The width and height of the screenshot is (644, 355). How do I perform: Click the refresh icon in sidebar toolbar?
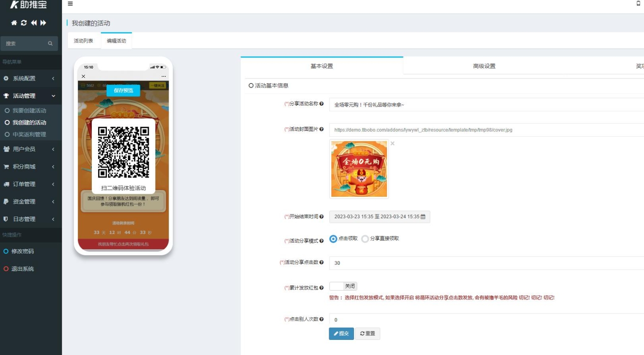pos(23,23)
